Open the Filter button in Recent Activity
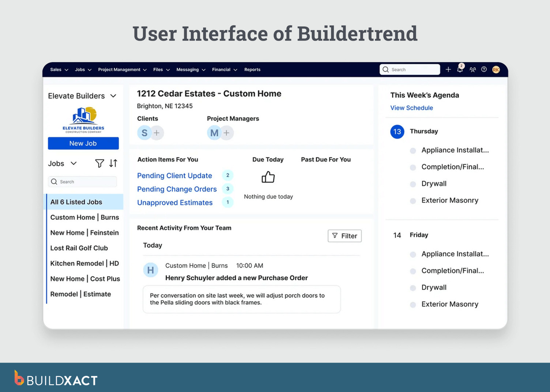The height and width of the screenshot is (392, 550). (344, 236)
